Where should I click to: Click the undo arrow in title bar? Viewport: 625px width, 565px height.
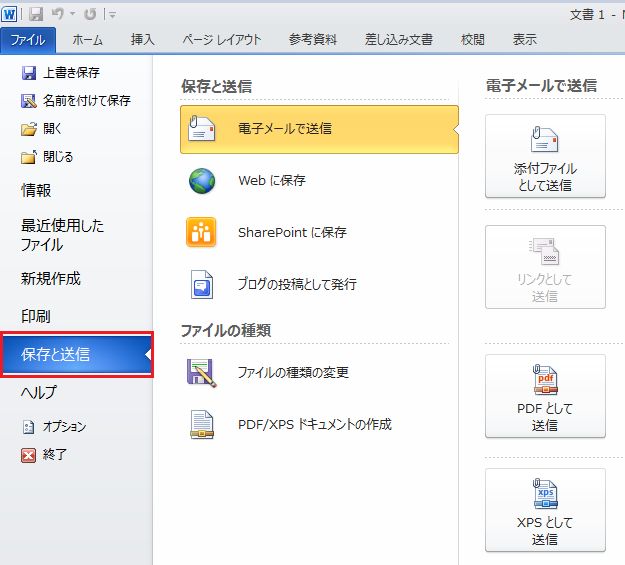[59, 14]
